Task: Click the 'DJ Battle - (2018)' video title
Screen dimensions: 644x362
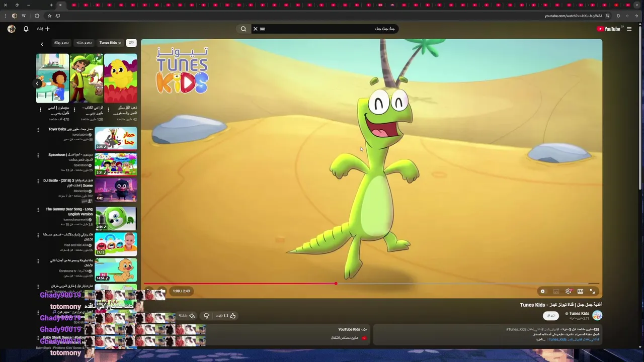Action: point(68,183)
